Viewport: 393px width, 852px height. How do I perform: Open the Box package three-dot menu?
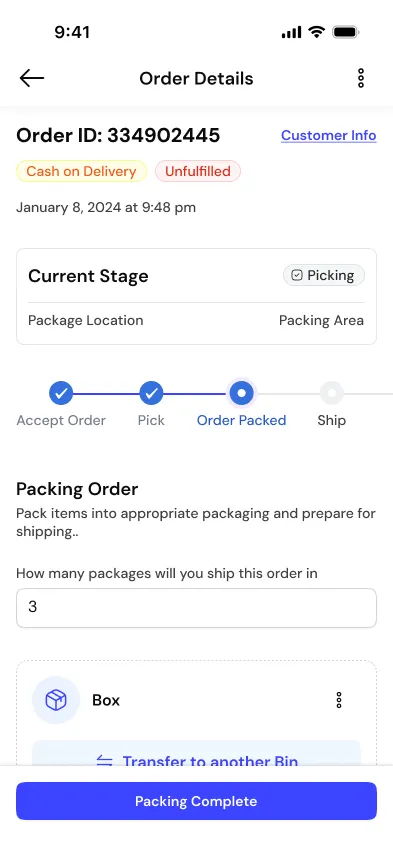[339, 700]
